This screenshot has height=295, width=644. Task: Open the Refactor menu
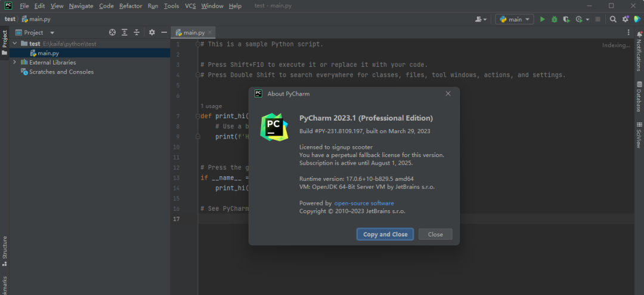pos(131,6)
